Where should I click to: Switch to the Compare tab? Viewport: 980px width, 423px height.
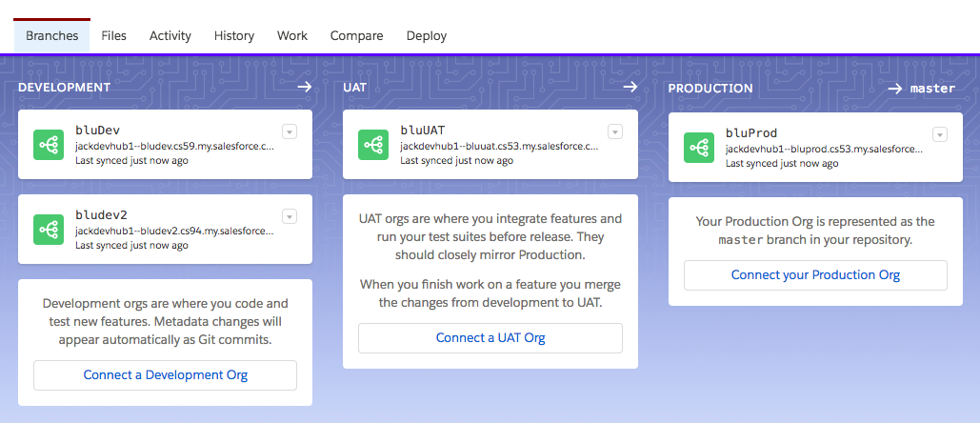356,35
